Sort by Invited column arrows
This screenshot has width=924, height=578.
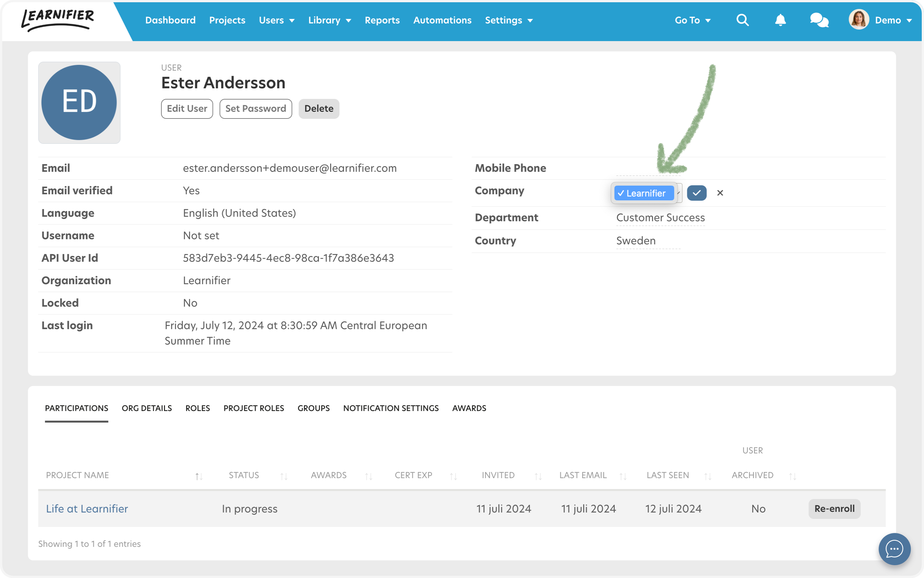538,476
